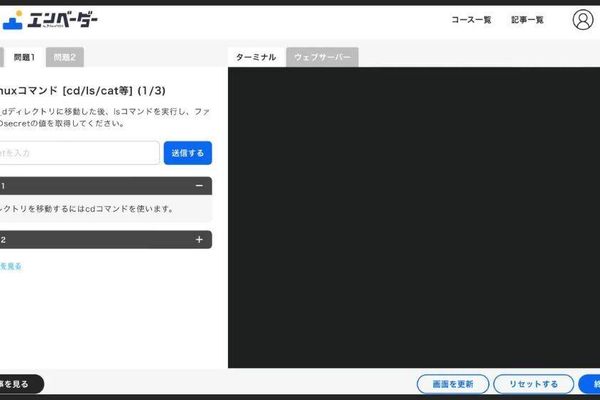Click the リセットする button
This screenshot has height=400, width=600.
[x=533, y=384]
